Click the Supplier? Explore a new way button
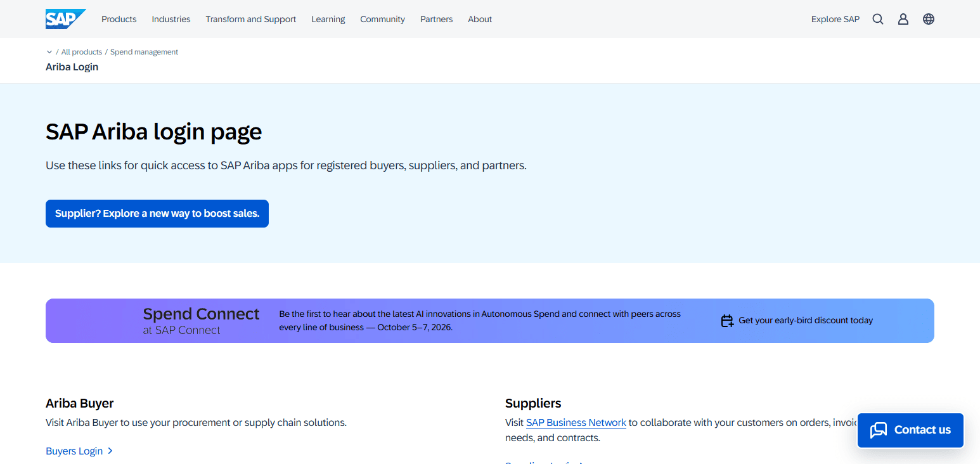The height and width of the screenshot is (464, 980). coord(157,214)
